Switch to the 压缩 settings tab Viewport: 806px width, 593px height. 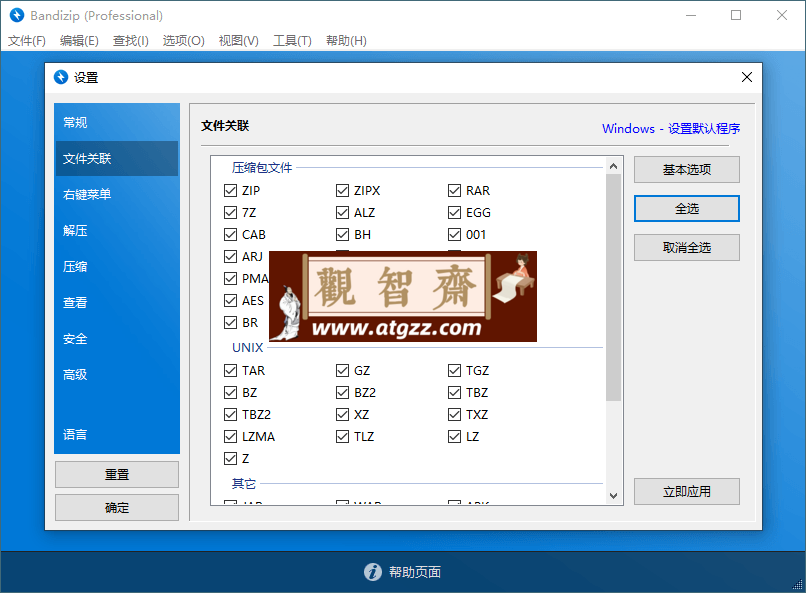[x=117, y=266]
